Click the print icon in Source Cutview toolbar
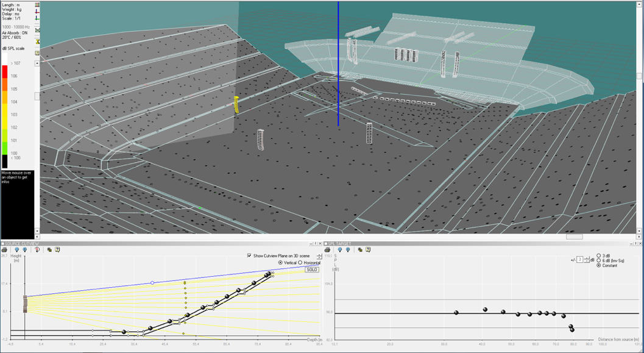Image resolution: width=644 pixels, height=353 pixels. pos(4,249)
